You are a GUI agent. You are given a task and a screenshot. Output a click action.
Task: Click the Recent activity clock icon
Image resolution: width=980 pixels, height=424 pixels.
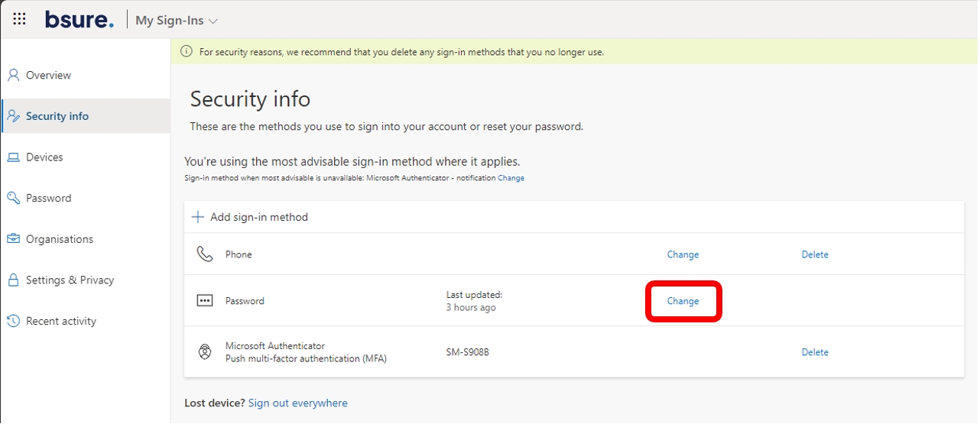13,322
